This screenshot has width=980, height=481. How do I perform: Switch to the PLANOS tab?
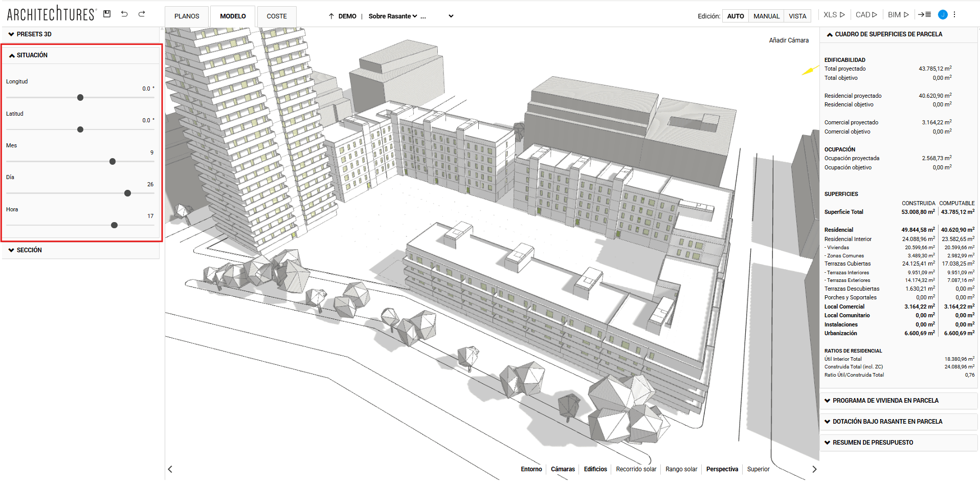point(187,16)
